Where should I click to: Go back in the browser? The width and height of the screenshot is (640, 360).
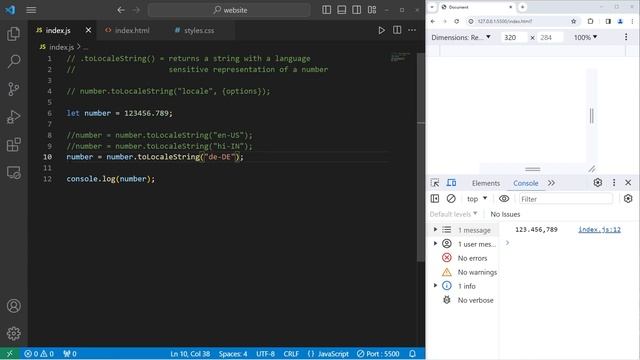(433, 21)
